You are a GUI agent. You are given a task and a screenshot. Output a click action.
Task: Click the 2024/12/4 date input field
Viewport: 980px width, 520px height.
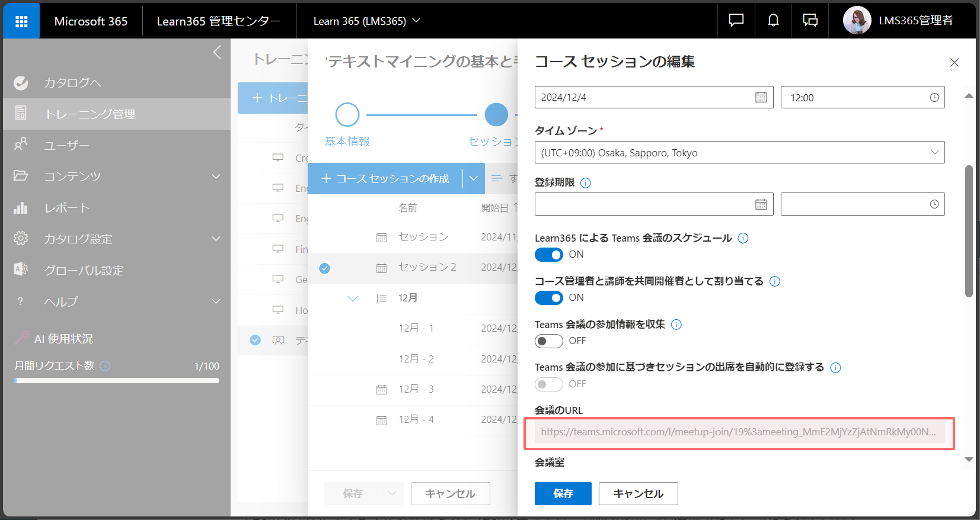tap(654, 97)
